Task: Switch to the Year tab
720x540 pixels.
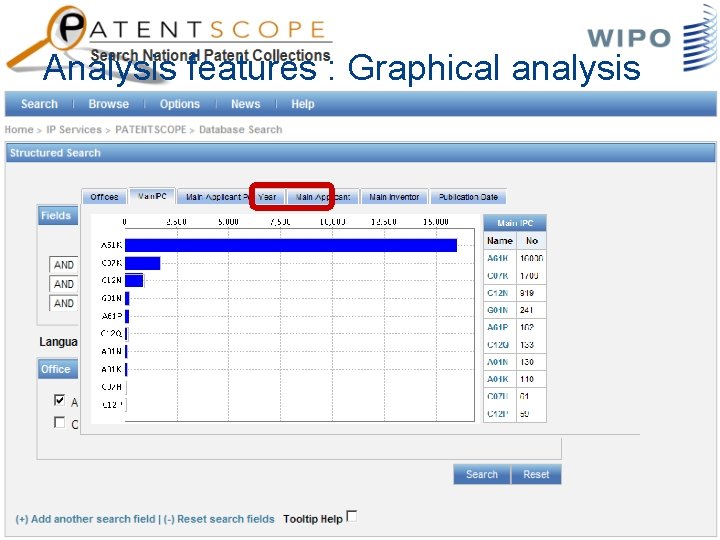Action: (267, 197)
